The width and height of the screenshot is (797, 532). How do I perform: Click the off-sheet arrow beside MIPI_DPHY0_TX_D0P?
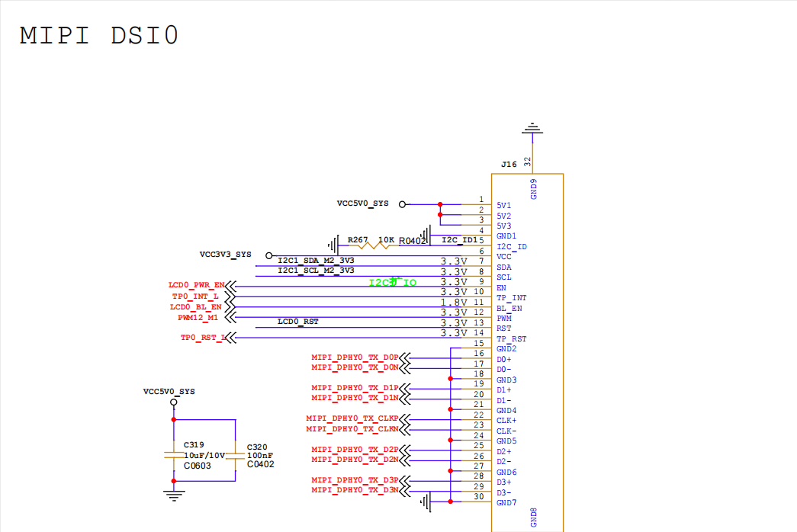point(404,357)
